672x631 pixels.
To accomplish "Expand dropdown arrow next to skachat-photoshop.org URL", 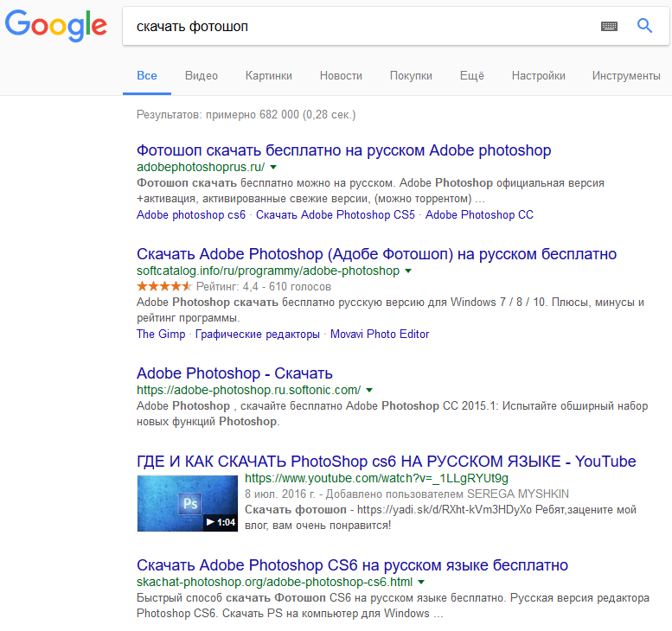I will click(421, 583).
